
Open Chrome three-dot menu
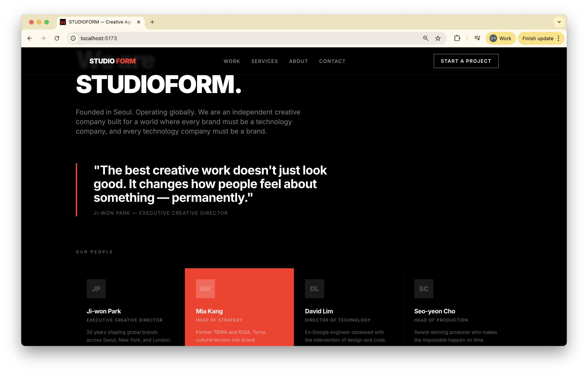(x=558, y=38)
